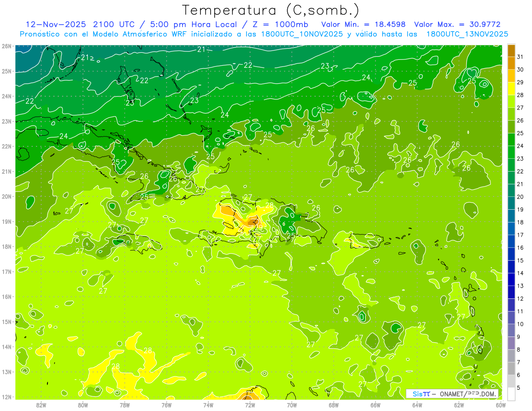532x411 pixels.
Task: Click the "72W" longitude axis label
Action: [x=250, y=405]
